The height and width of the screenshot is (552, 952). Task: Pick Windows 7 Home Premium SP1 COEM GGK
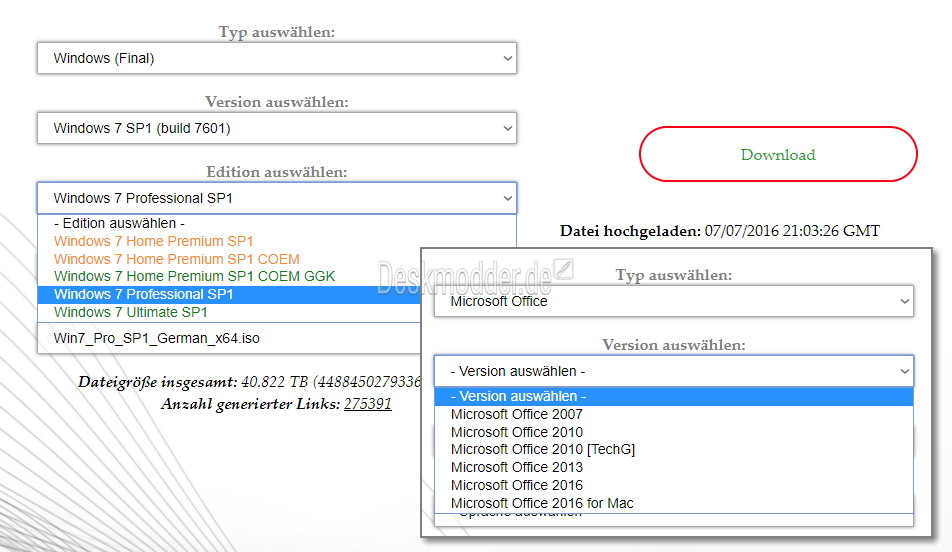(229, 276)
